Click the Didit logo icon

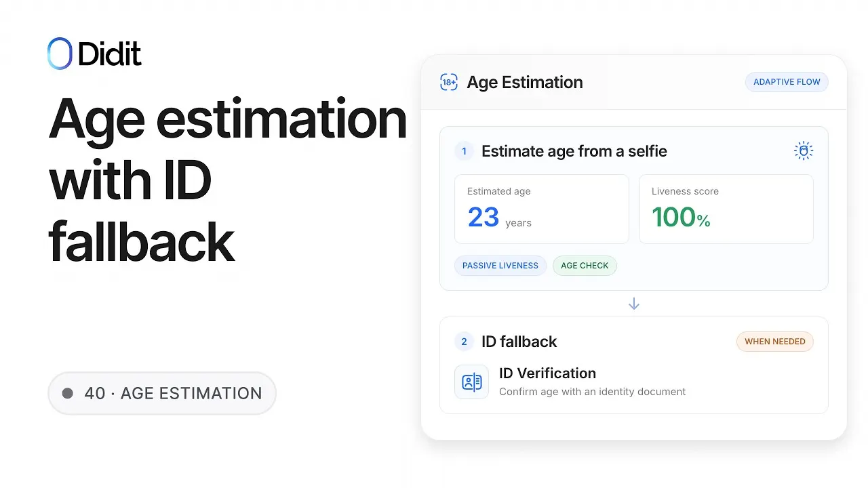[60, 54]
